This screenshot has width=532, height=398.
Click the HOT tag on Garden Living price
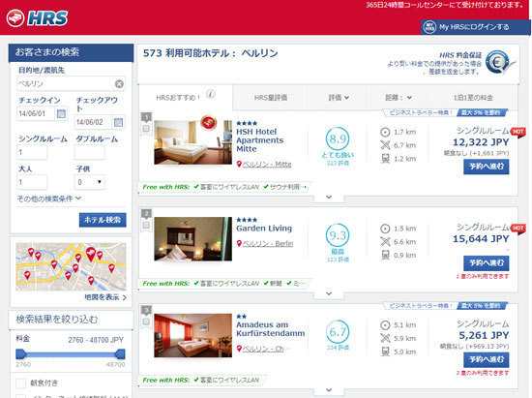(518, 229)
